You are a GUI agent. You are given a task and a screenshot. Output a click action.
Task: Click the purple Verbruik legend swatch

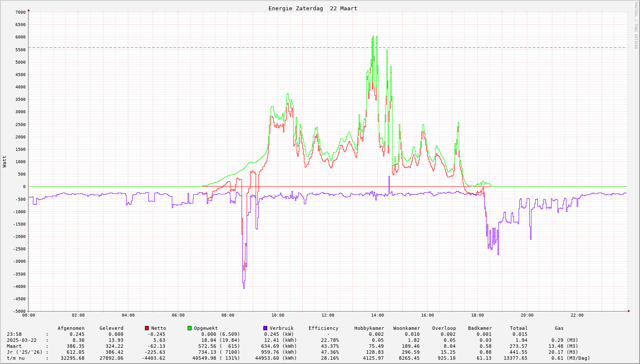[x=265, y=328]
